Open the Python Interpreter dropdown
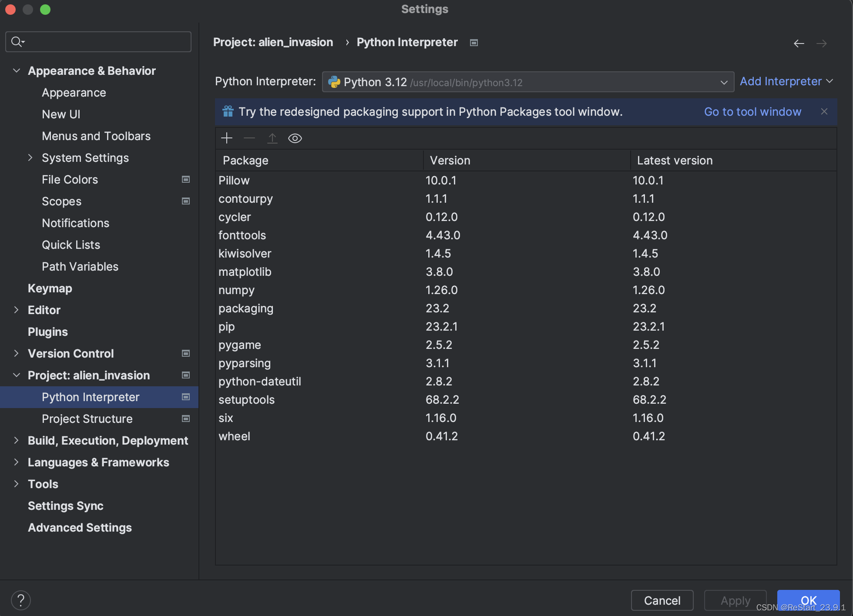The height and width of the screenshot is (616, 853). 528,82
